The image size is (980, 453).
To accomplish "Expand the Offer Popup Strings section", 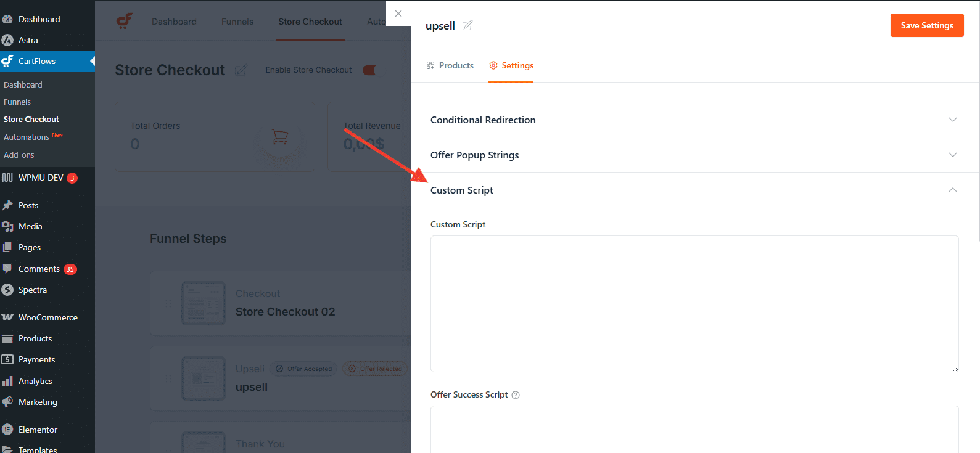I will (695, 155).
